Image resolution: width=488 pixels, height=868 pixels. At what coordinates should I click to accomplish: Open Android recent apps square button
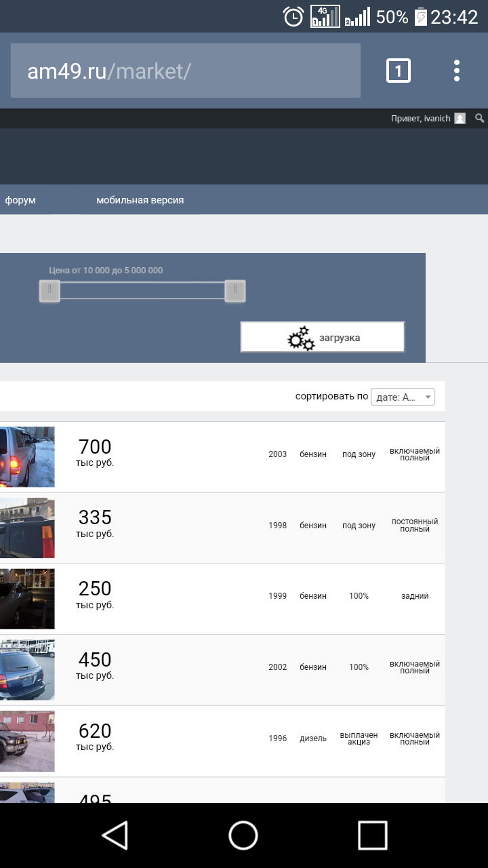(372, 835)
